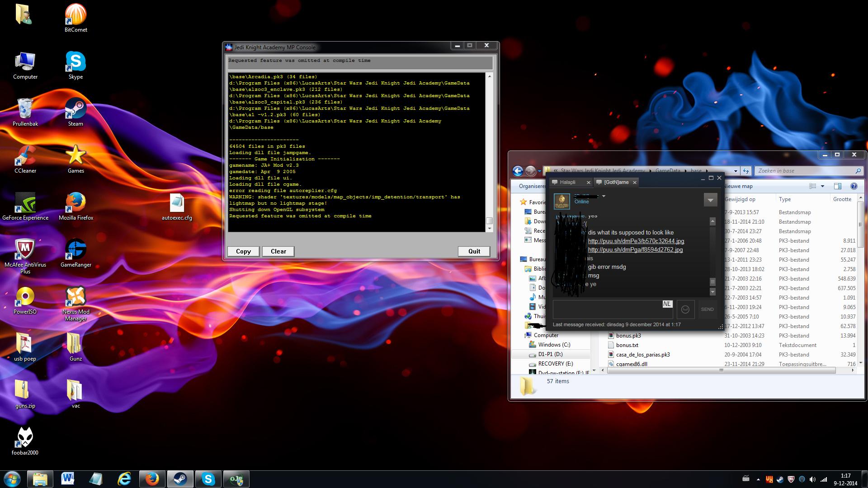Select the autoexec.cfg file on the desktop
The width and height of the screenshot is (868, 488).
coord(177,207)
